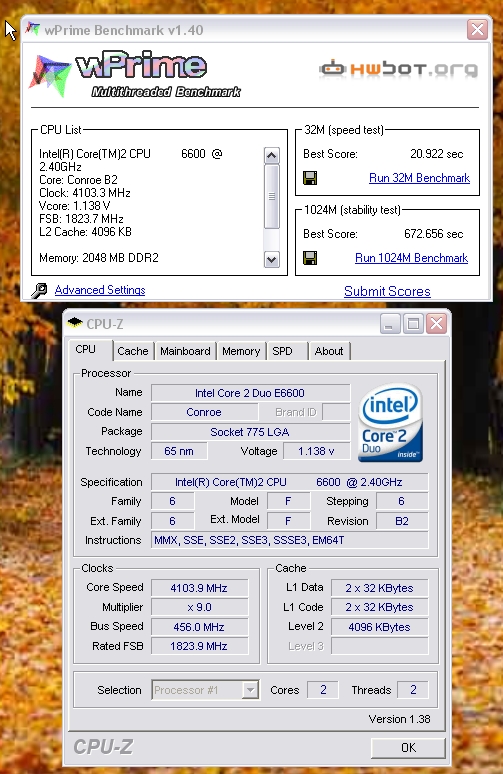Click the CPU List scroll up arrow
Image resolution: width=503 pixels, height=774 pixels.
(271, 155)
